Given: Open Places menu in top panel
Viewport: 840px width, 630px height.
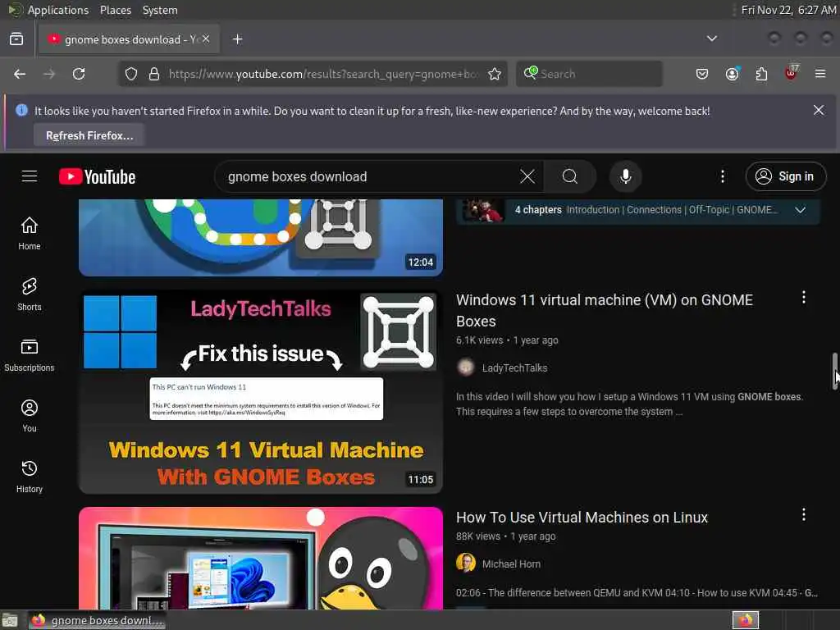Looking at the screenshot, I should click(x=115, y=10).
